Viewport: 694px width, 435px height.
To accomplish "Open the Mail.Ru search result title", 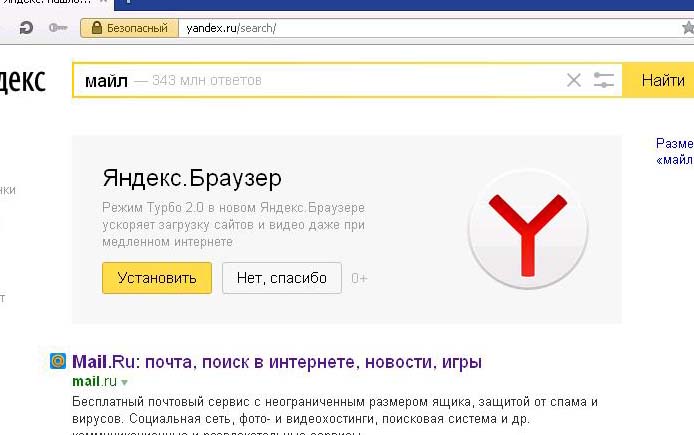I will click(277, 362).
